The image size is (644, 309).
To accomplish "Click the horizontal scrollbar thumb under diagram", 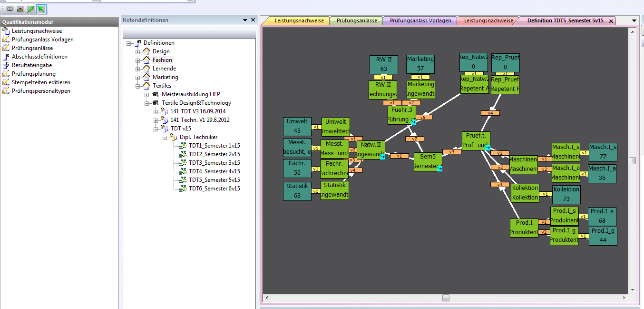I will coord(446,298).
